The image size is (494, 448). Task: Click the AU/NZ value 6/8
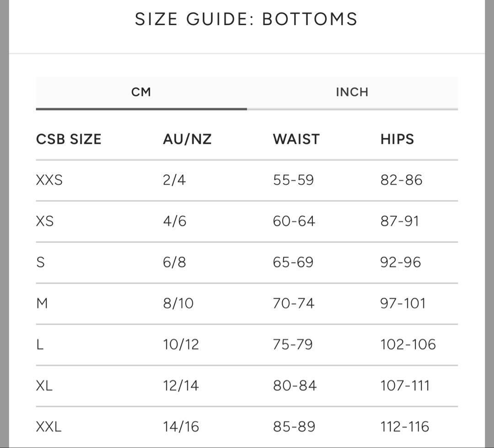tap(174, 262)
